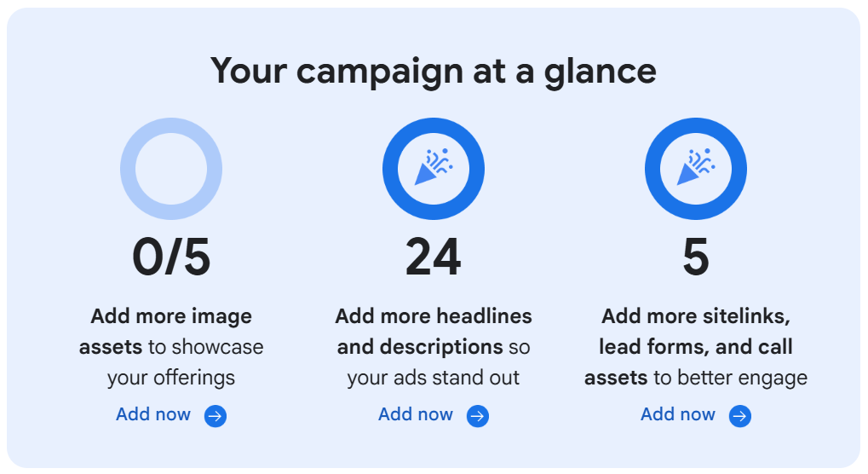This screenshot has width=868, height=474.
Task: Click the 'Your campaign at a glance' heading
Action: [x=434, y=70]
